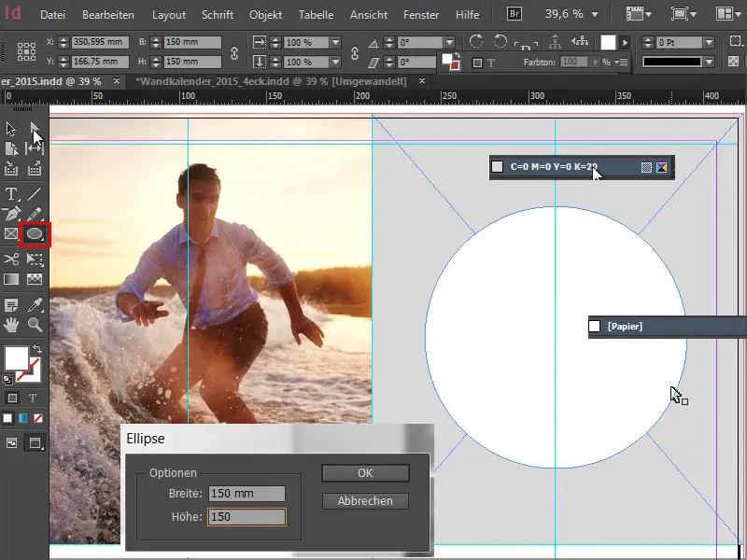Select the Eyedropper tool
747x560 pixels.
(x=35, y=305)
